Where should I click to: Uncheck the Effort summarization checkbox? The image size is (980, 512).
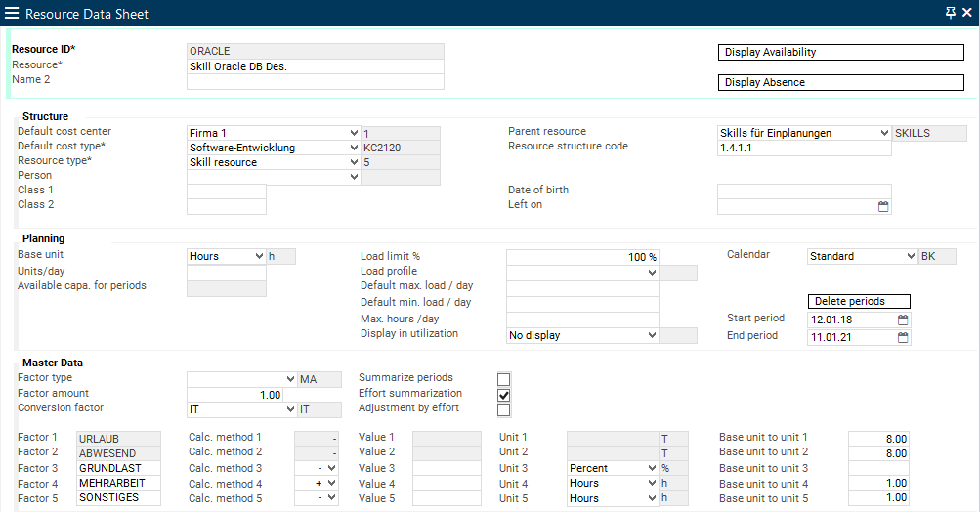[504, 395]
